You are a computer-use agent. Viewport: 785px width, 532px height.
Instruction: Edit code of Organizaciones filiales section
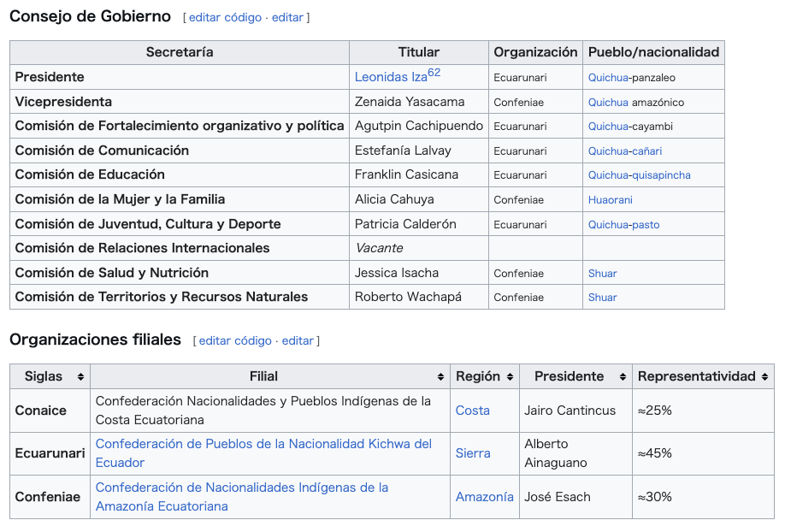(x=235, y=340)
